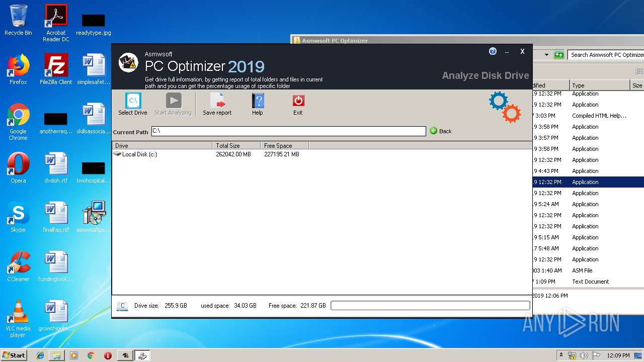Select the growthjourn document on the desktop

coord(56,316)
